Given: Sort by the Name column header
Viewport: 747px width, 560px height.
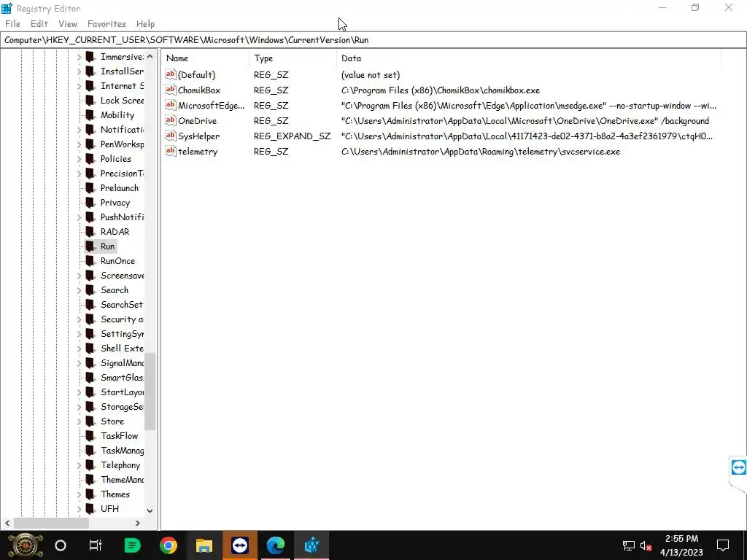Looking at the screenshot, I should point(205,58).
